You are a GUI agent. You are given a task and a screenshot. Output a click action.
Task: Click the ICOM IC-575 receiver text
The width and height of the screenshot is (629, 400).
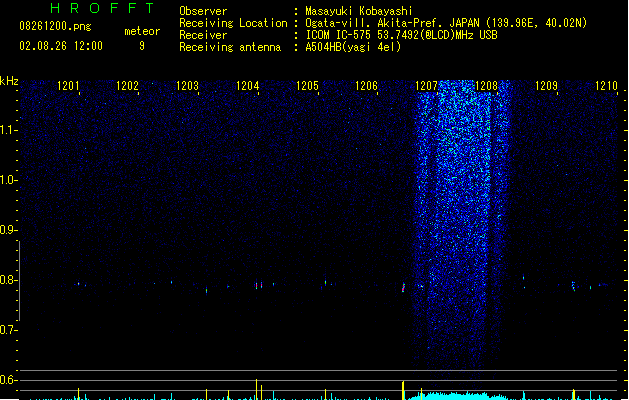coord(402,35)
